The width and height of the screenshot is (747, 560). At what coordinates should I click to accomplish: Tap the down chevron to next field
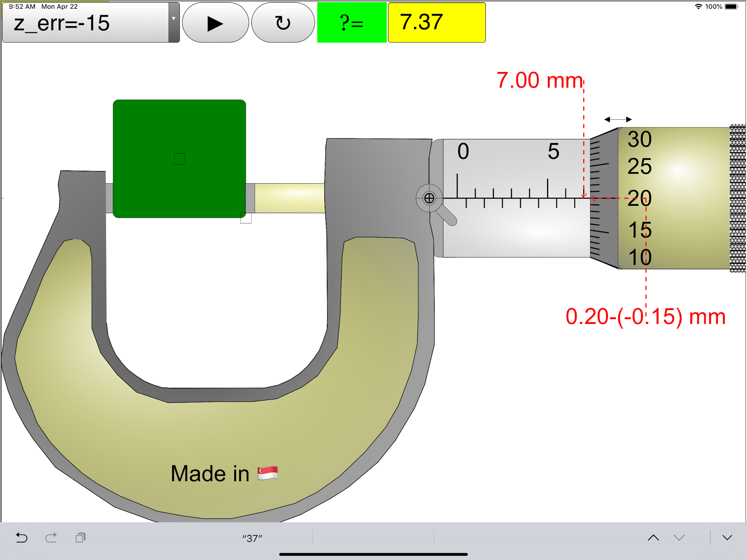679,537
